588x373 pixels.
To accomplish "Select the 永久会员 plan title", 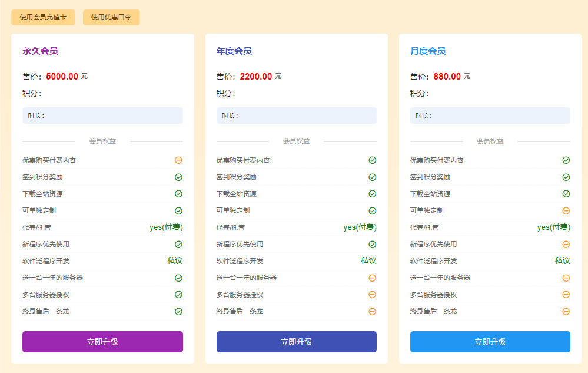I will (x=40, y=51).
